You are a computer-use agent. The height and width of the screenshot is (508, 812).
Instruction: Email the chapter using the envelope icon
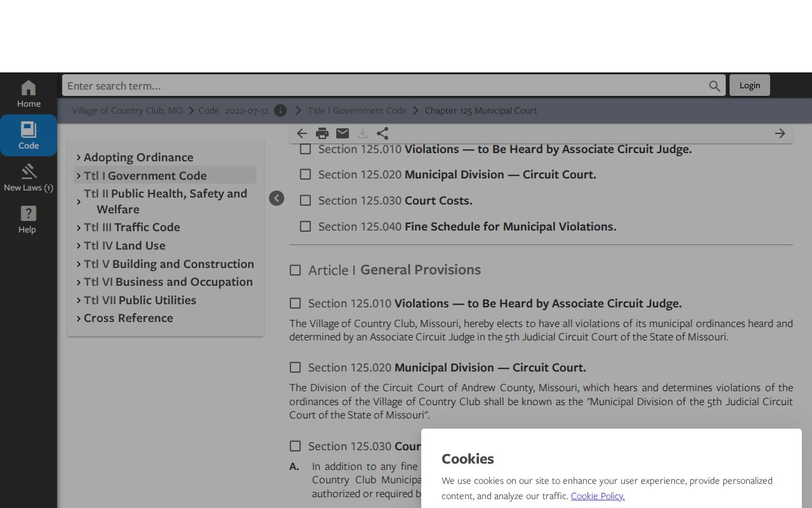coord(343,133)
